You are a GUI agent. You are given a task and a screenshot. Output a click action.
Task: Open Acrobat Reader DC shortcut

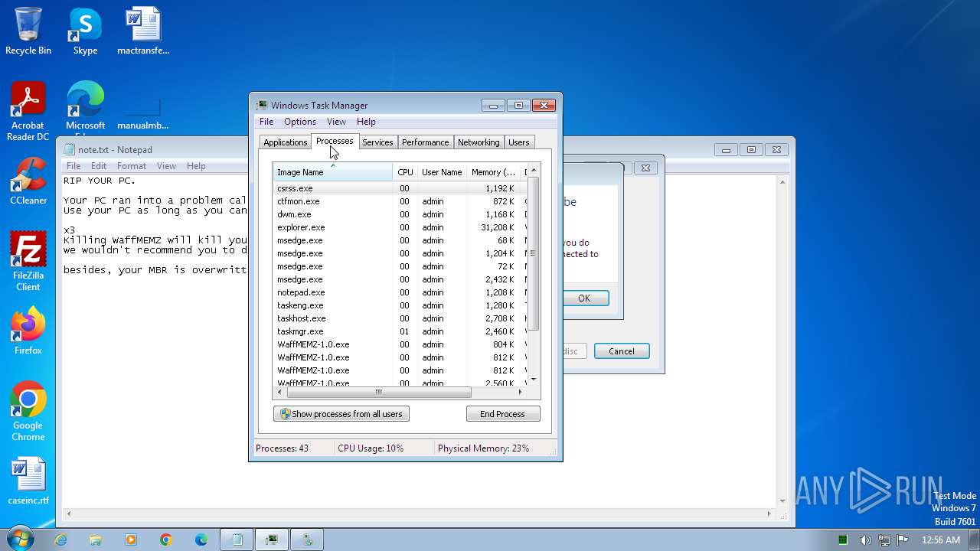[28, 112]
